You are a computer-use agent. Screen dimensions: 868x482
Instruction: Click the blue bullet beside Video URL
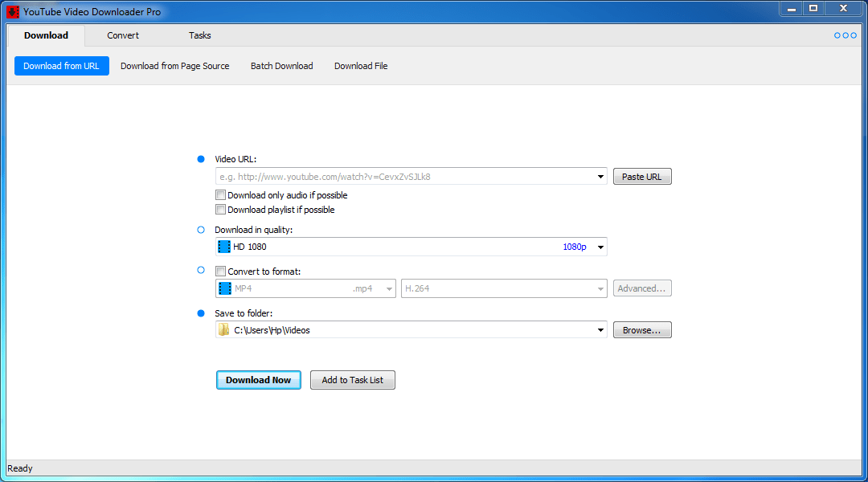201,159
